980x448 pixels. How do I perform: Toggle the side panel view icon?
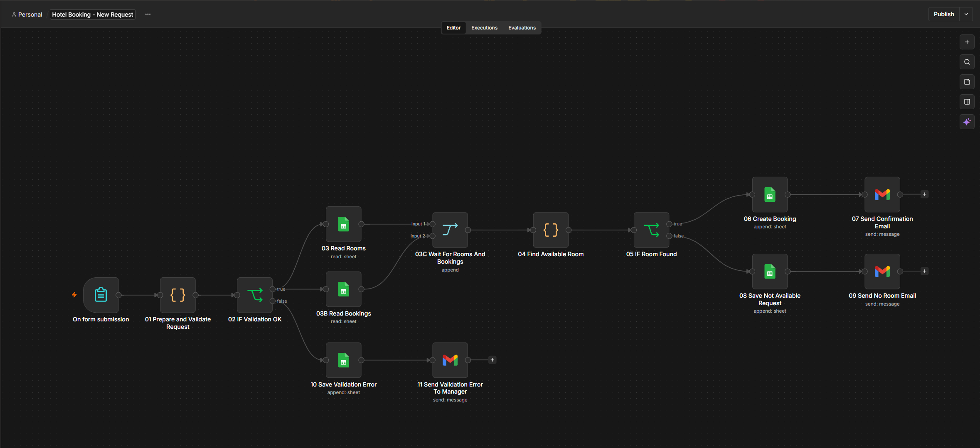pyautogui.click(x=967, y=102)
